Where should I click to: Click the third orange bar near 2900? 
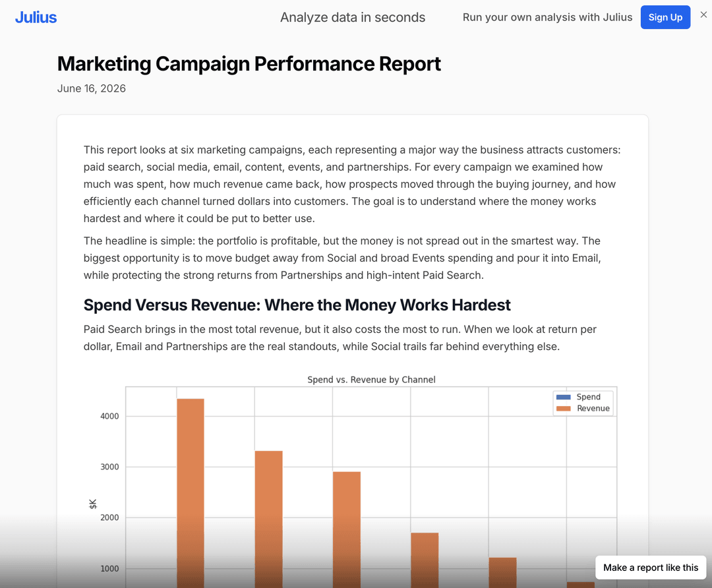tap(347, 530)
